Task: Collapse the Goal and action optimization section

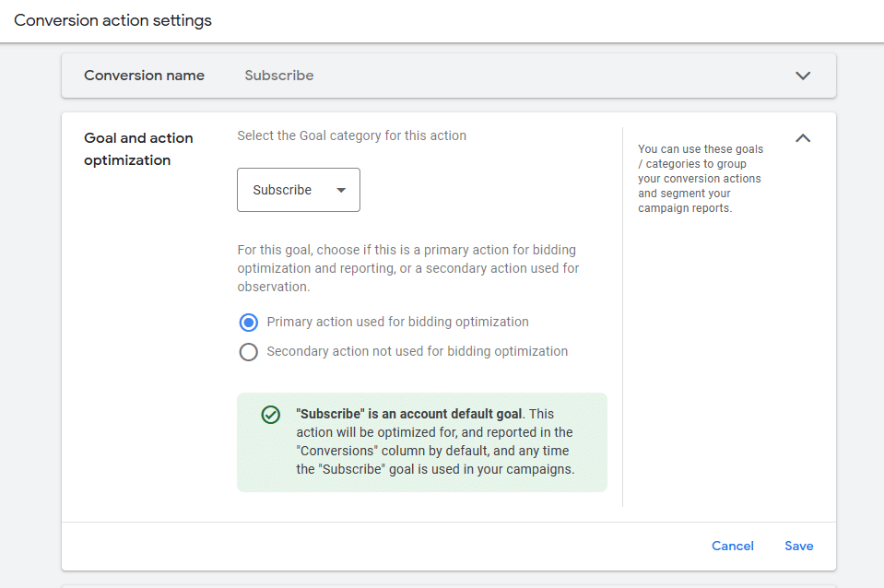Action: [803, 138]
